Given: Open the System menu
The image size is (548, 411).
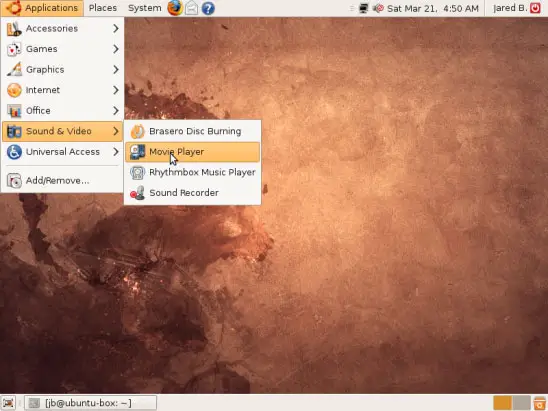Looking at the screenshot, I should pyautogui.click(x=145, y=8).
